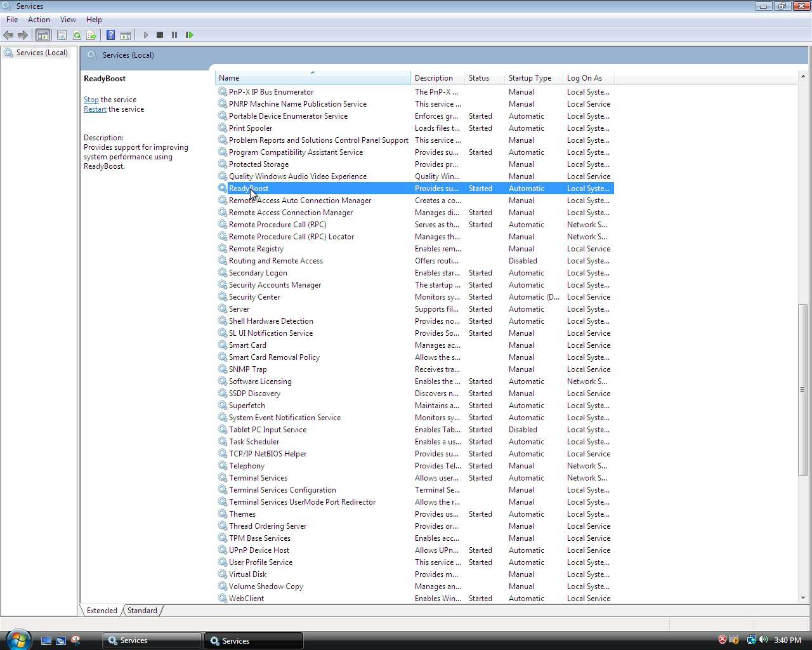Sort by the Status column header

(485, 78)
